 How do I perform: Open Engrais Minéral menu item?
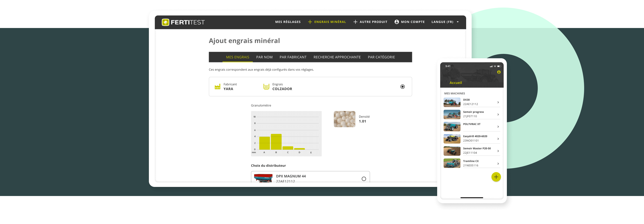tap(330, 22)
